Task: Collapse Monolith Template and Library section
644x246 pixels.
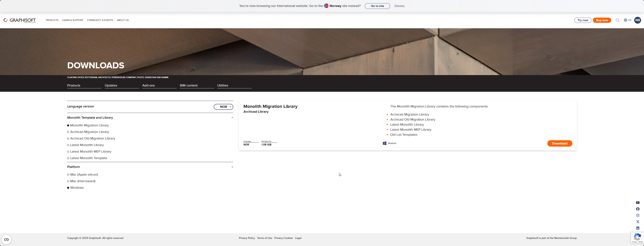Action: click(x=232, y=118)
